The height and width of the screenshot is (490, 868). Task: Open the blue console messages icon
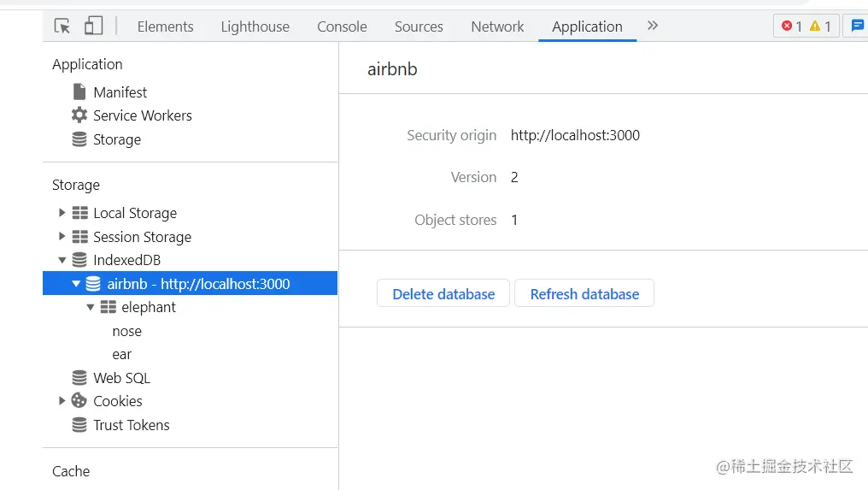(857, 27)
